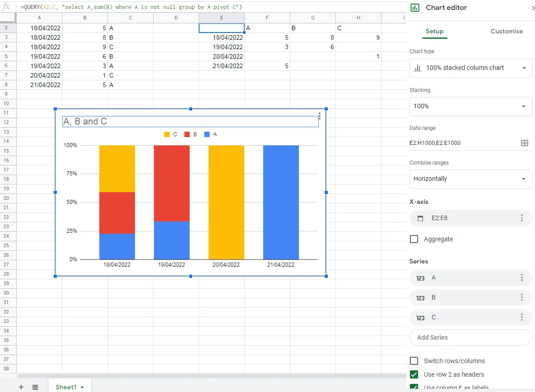
Task: Enable Switch rows/columns checkbox
Action: coord(414,360)
